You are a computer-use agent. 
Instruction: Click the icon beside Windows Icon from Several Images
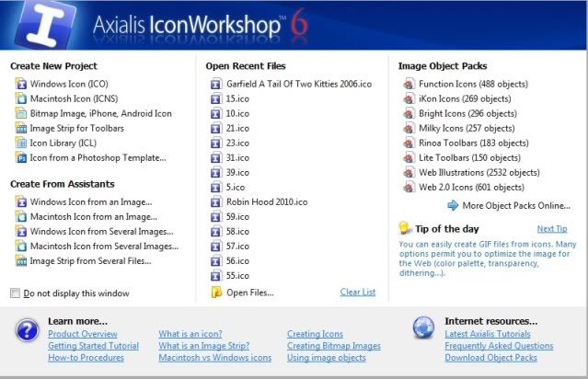[21, 231]
